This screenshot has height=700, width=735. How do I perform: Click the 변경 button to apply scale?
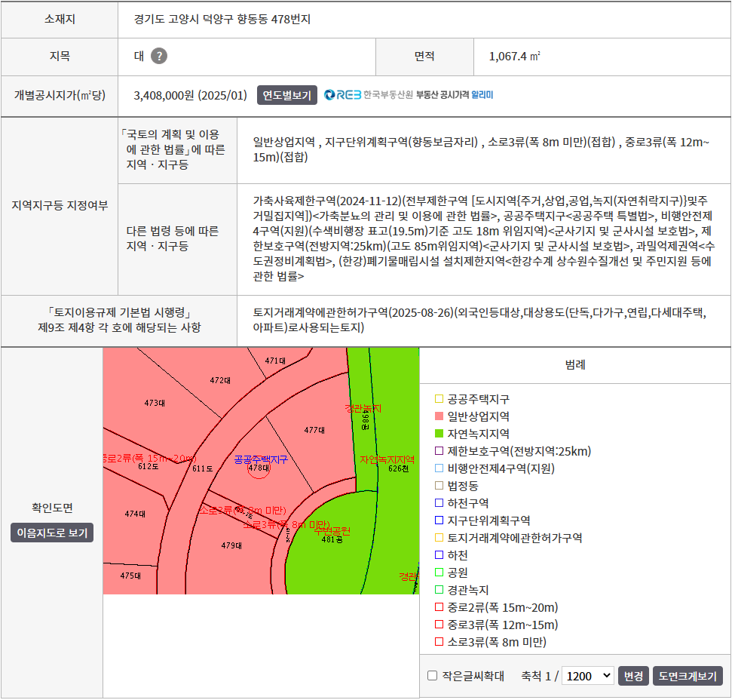(633, 676)
